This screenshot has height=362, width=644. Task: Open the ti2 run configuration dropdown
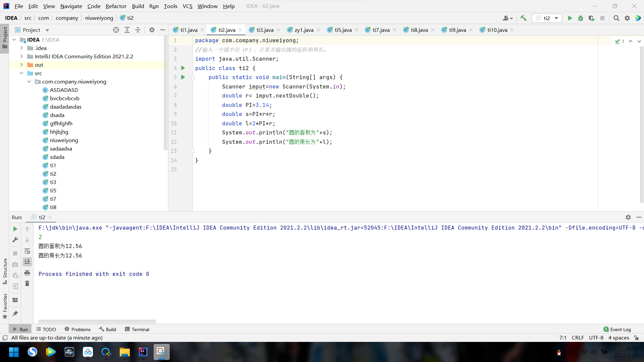point(547,18)
